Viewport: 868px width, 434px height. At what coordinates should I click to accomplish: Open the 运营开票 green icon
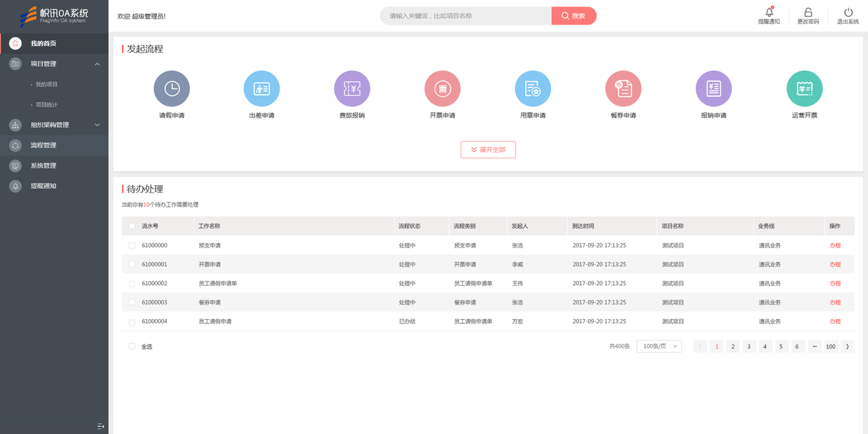pyautogui.click(x=804, y=88)
